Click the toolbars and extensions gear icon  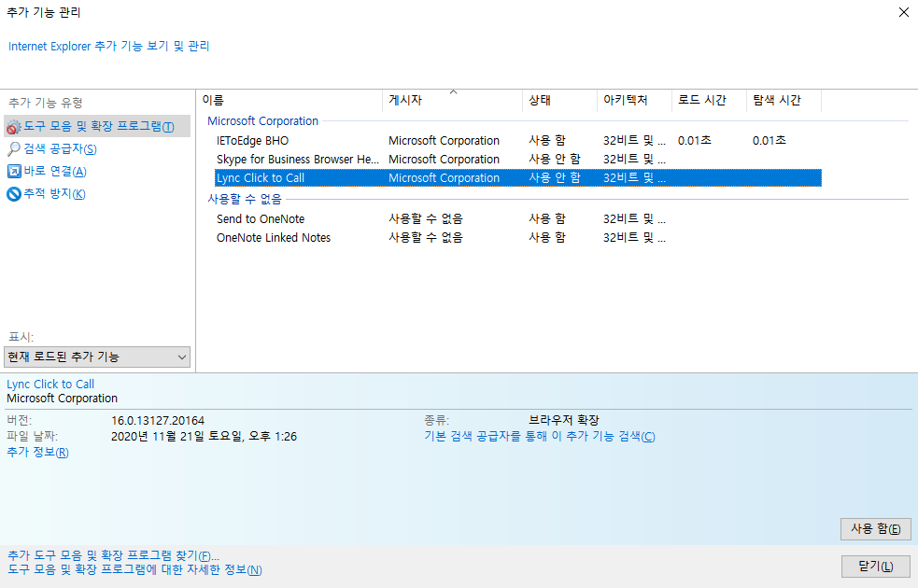pyautogui.click(x=13, y=126)
